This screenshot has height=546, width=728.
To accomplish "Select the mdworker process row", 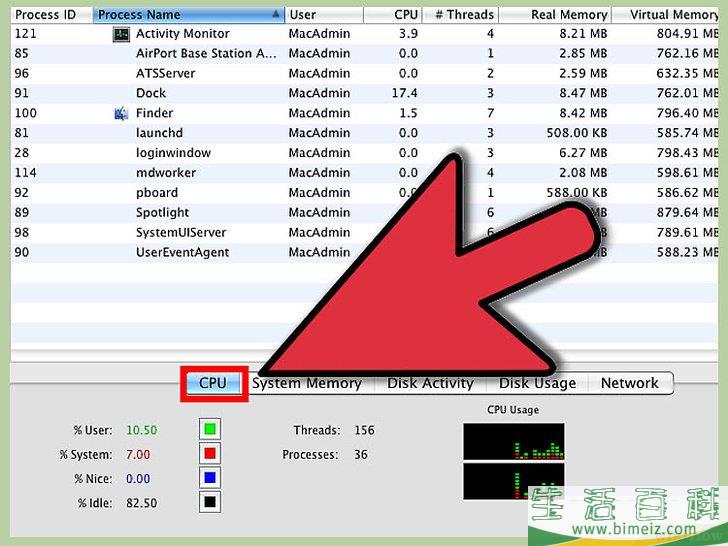I will [364, 173].
